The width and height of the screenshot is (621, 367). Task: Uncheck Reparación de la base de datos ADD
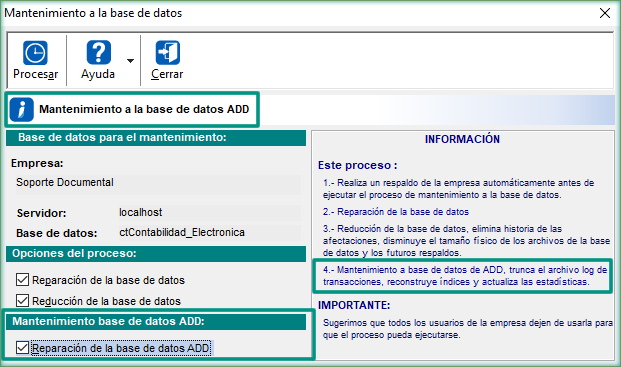23,348
